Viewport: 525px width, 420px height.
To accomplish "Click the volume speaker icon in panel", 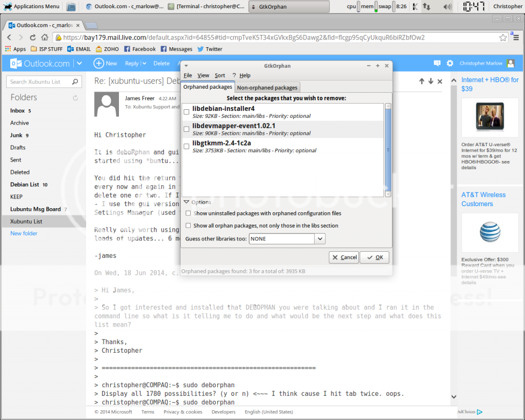I will point(448,7).
